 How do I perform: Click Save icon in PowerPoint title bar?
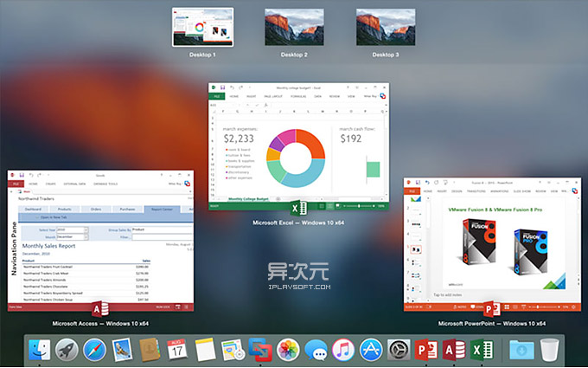click(x=418, y=183)
